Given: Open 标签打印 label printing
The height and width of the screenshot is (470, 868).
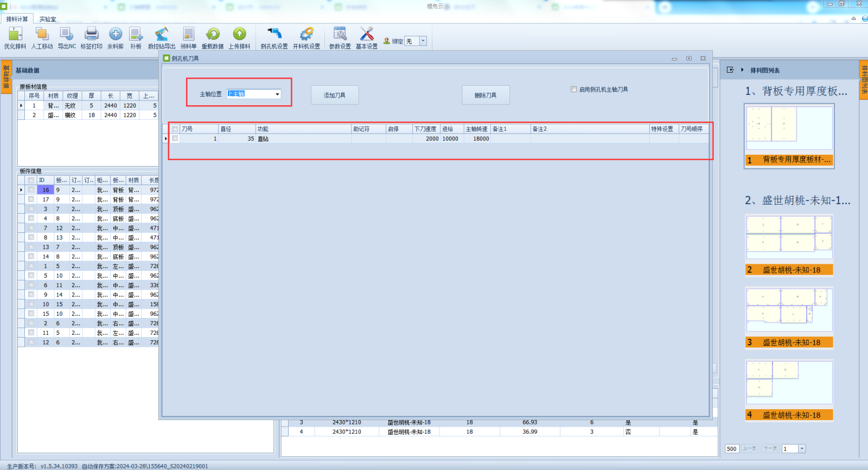Looking at the screenshot, I should click(x=91, y=38).
